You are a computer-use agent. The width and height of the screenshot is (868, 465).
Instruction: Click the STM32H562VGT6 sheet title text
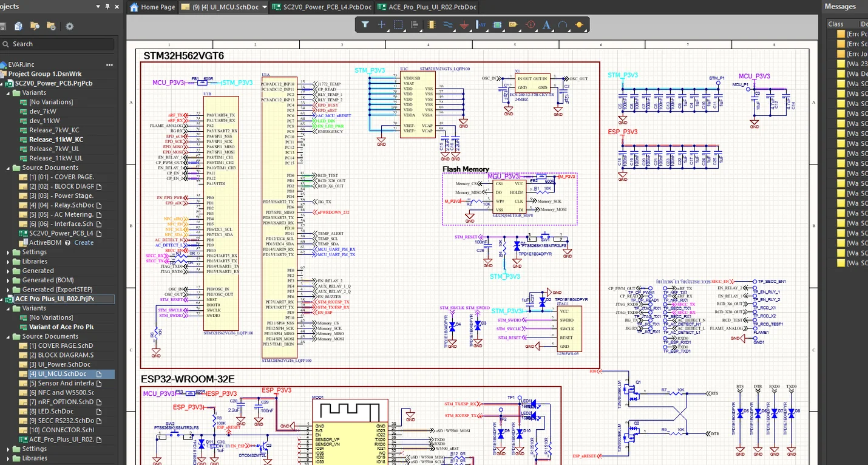click(x=183, y=56)
